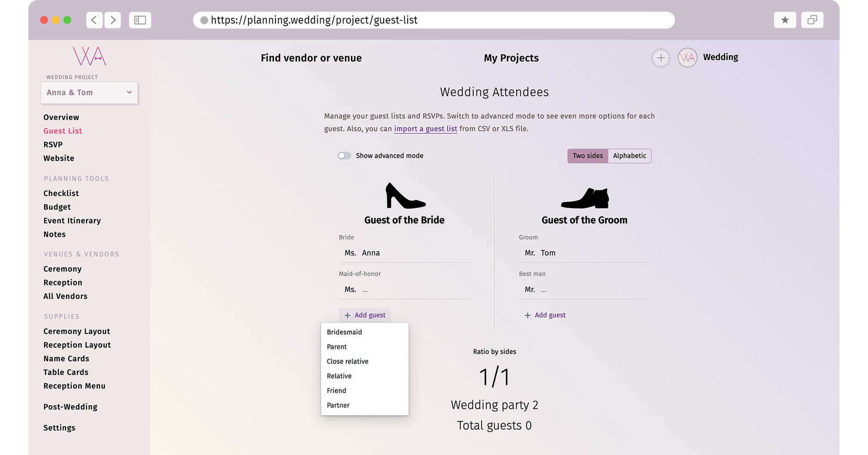868x455 pixels.
Task: Click the plus icon to create a new project
Action: tap(660, 58)
